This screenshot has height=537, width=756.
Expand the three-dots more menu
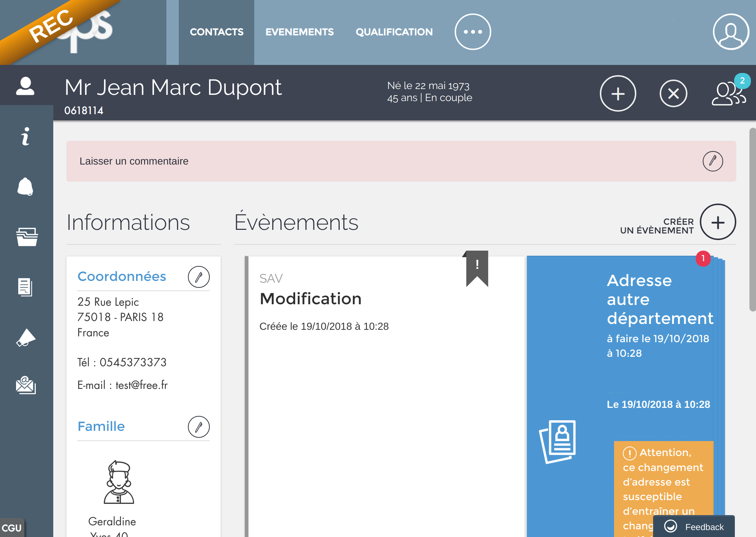point(472,32)
